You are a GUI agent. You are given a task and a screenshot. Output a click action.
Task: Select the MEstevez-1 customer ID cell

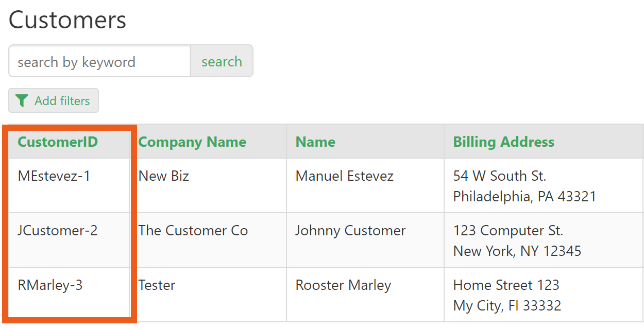tap(54, 176)
